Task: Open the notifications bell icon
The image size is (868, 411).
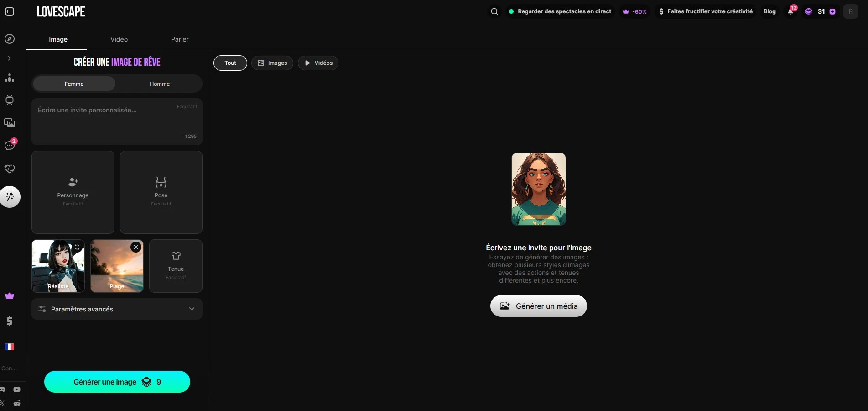Action: click(x=790, y=11)
